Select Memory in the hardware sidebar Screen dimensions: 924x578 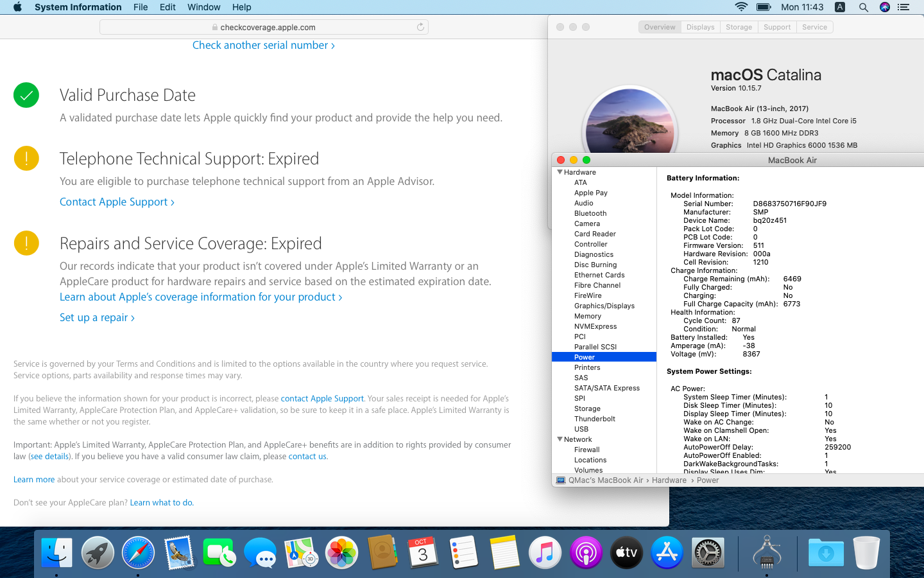pyautogui.click(x=587, y=316)
